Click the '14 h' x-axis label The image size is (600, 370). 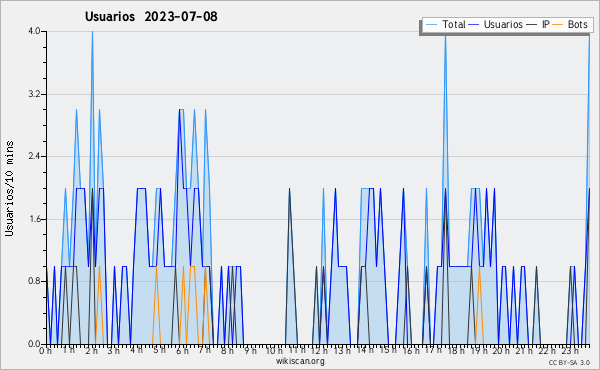(365, 350)
